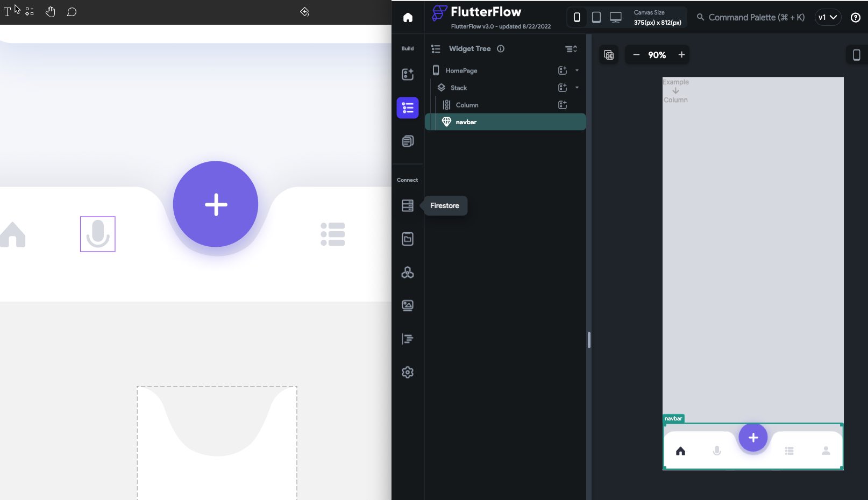Switch canvas preview to tablet mode
The image size is (868, 500).
coord(596,17)
